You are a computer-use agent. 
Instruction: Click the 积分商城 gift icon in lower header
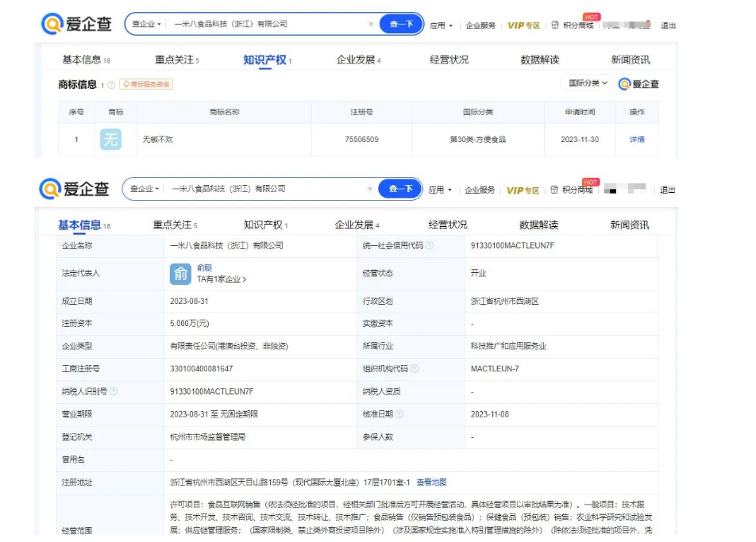click(554, 190)
